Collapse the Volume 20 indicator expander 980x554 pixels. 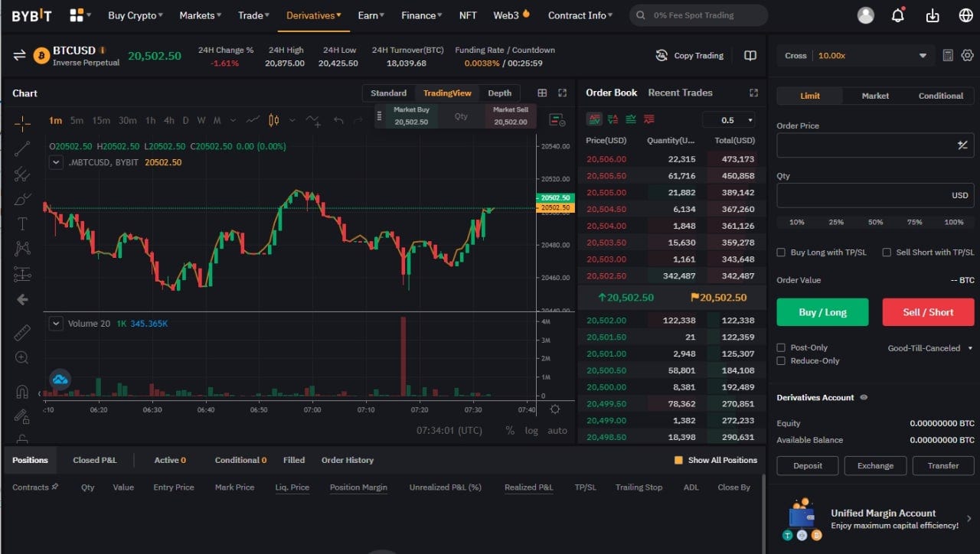56,323
